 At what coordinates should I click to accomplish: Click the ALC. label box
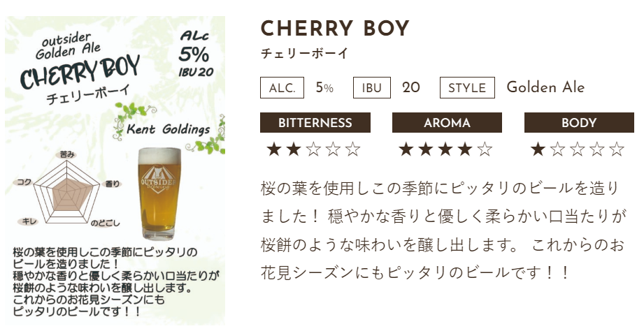(x=282, y=88)
